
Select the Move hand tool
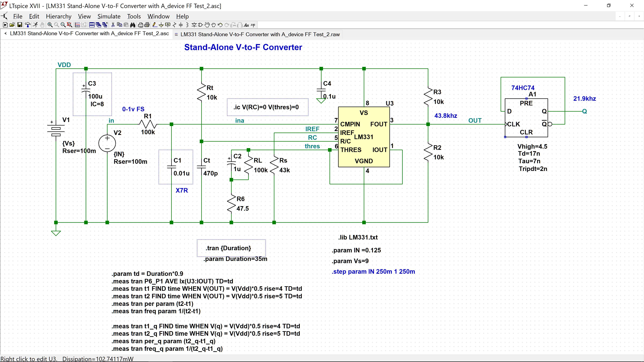207,25
